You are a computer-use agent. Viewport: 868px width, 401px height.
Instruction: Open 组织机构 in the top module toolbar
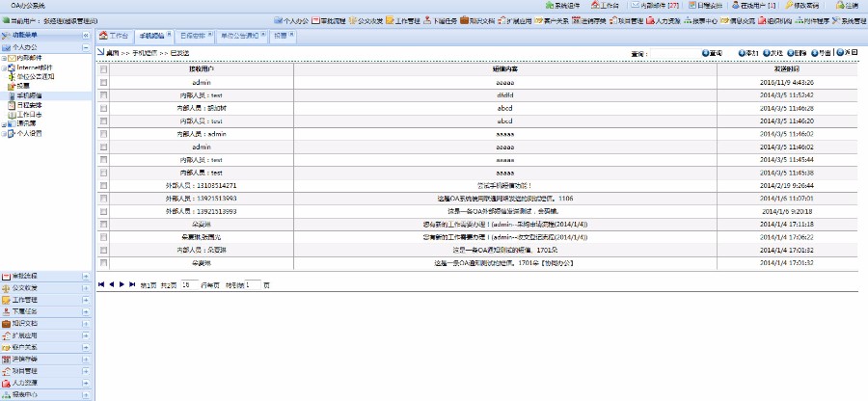[775, 20]
